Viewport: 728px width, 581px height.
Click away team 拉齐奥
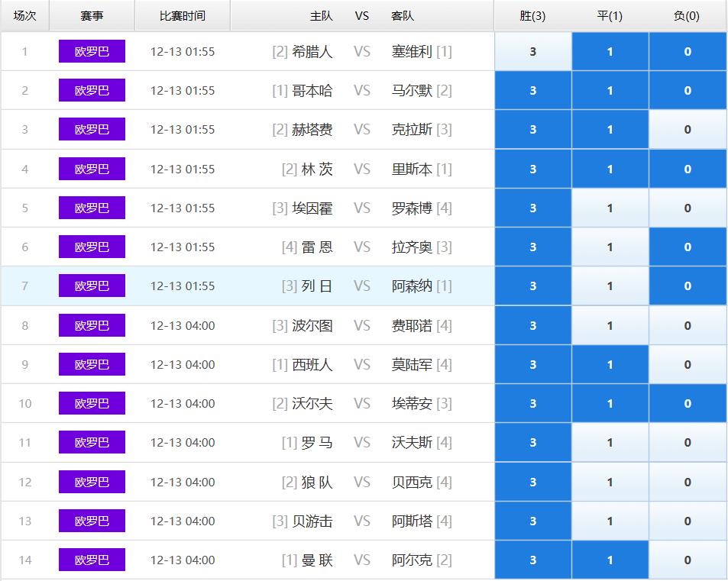412,247
